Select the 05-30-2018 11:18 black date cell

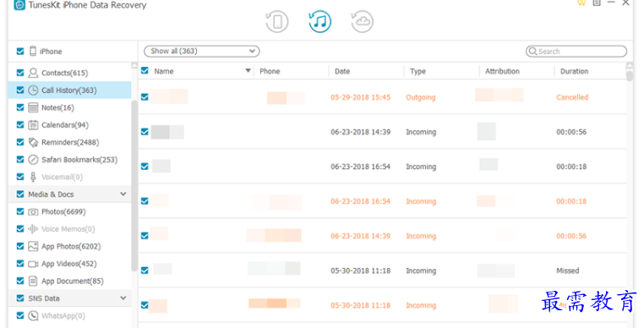[x=361, y=271]
